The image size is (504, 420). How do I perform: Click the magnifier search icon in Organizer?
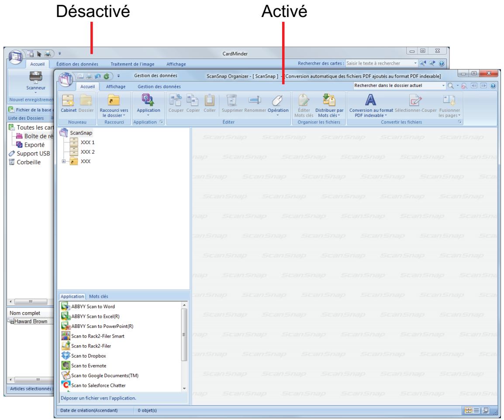451,86
